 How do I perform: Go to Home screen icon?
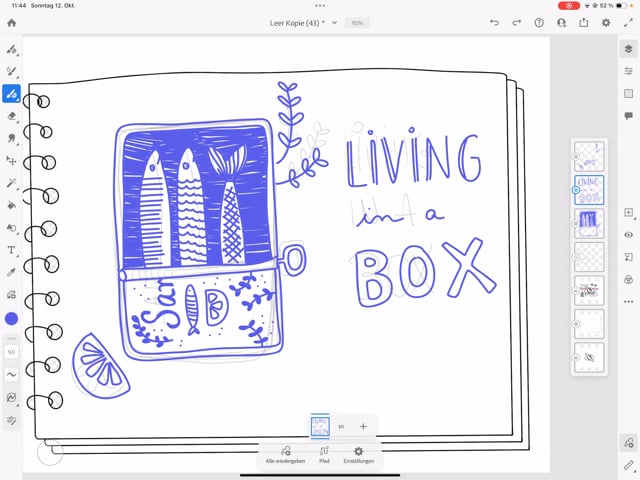[12, 22]
